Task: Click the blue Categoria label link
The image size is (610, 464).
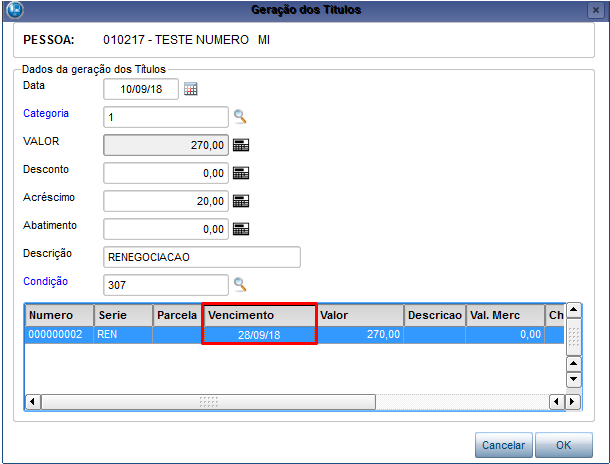Action: (x=46, y=113)
